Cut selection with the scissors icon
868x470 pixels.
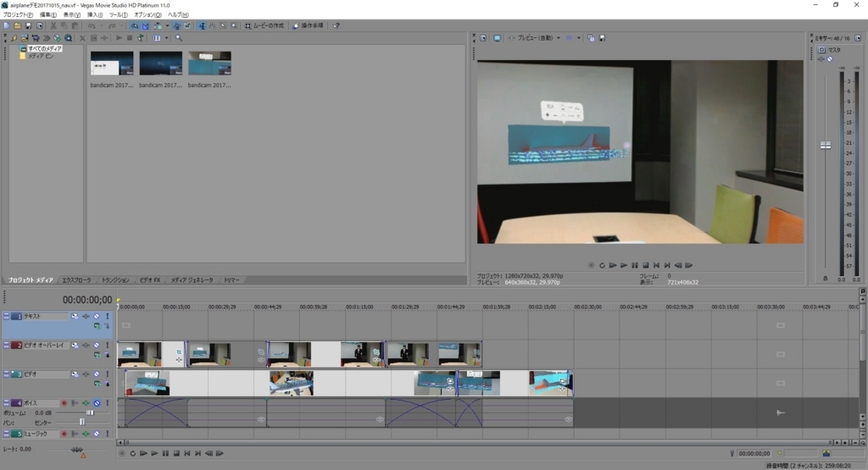click(x=53, y=25)
